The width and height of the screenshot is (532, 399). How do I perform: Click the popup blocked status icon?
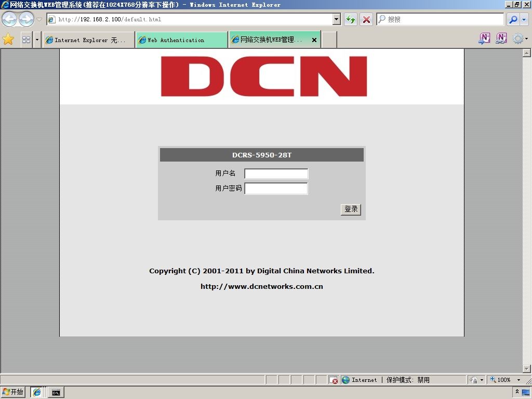[x=333, y=380]
